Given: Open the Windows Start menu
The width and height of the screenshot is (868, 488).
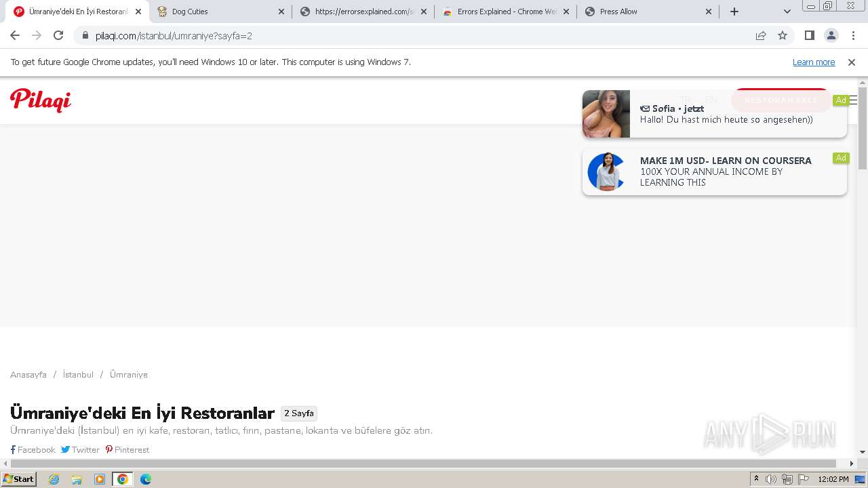Looking at the screenshot, I should click(x=18, y=479).
